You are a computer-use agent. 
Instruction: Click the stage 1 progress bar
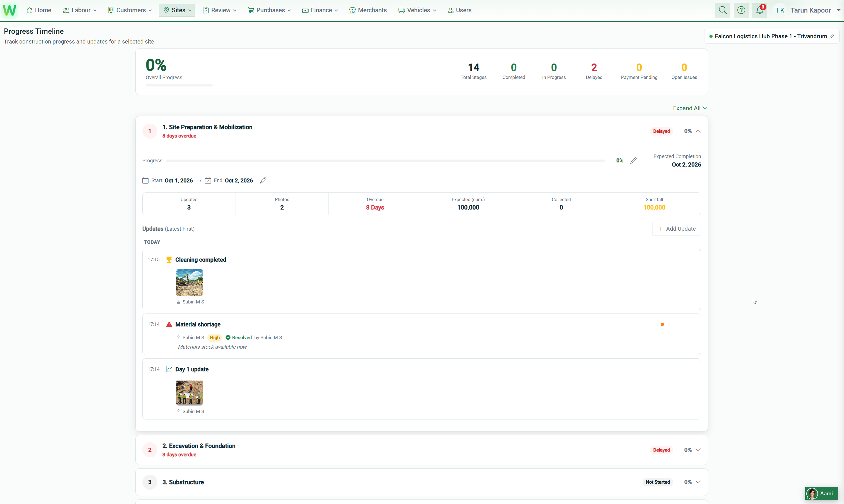coord(385,161)
